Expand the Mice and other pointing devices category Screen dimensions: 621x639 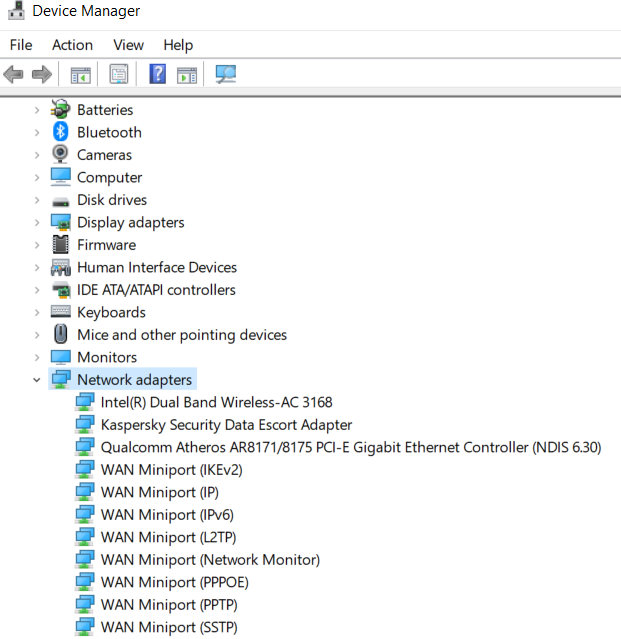37,335
